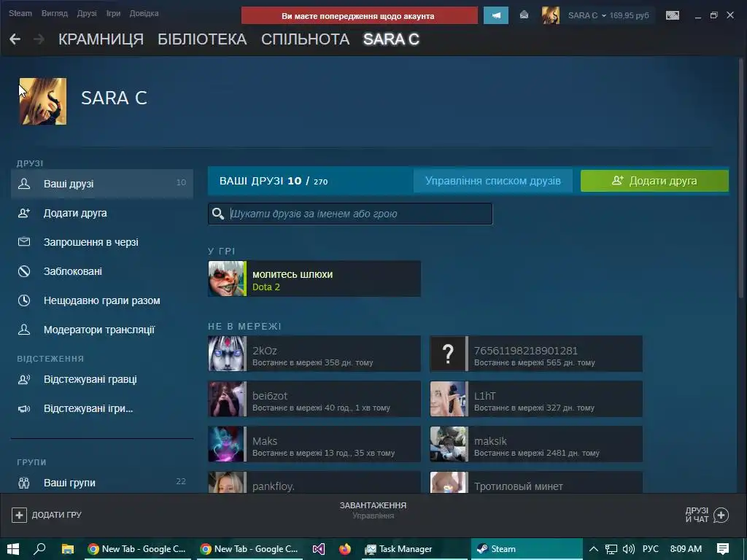
Task: Open the inbox envelope icon
Action: [x=524, y=15]
